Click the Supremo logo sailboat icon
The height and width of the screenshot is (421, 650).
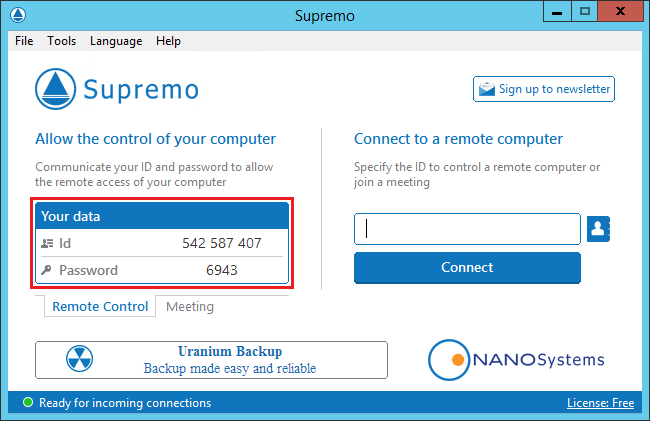56,89
